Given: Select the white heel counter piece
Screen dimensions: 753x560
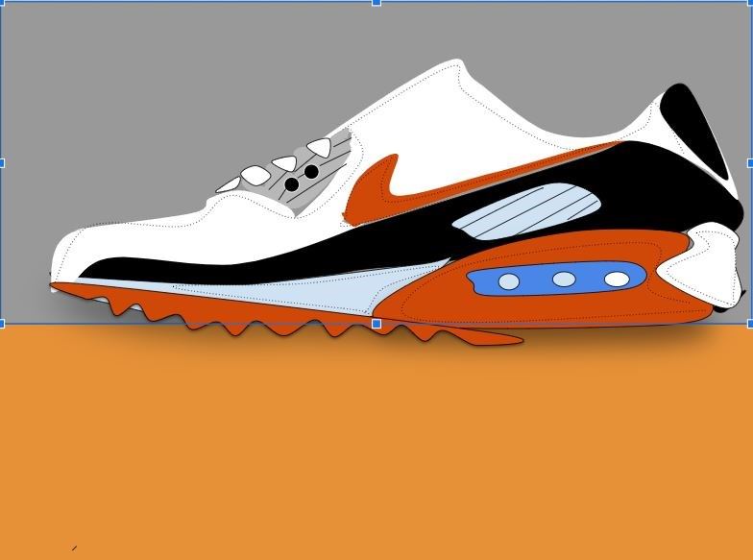Looking at the screenshot, I should tap(716, 264).
